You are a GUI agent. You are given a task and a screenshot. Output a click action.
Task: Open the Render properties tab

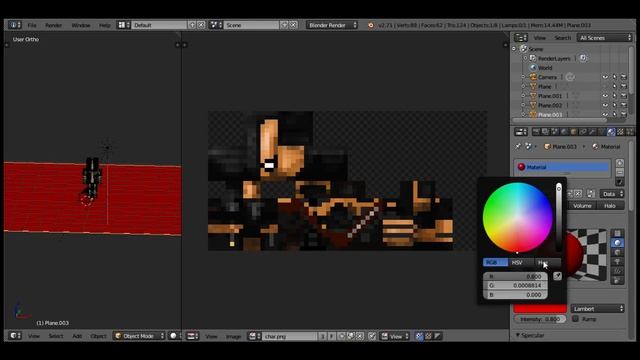click(x=536, y=131)
